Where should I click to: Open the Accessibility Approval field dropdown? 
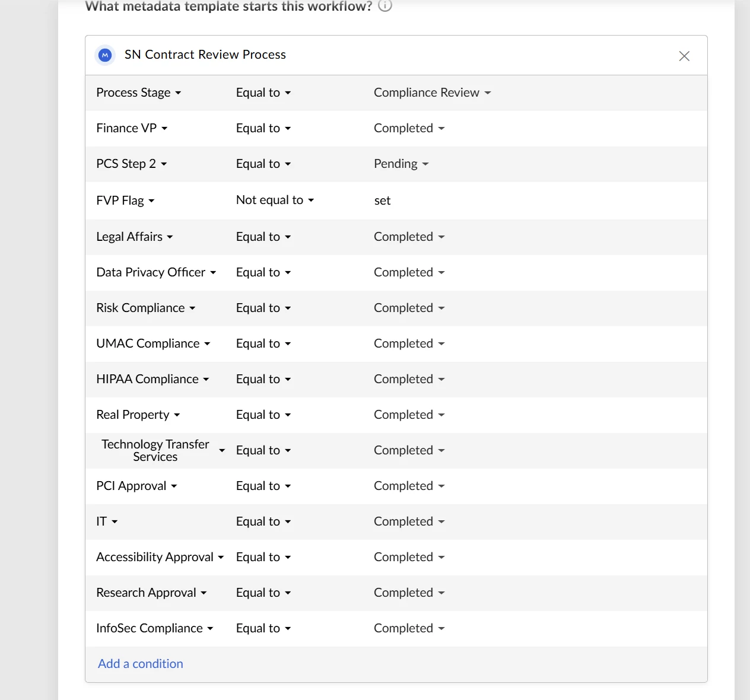pyautogui.click(x=160, y=557)
